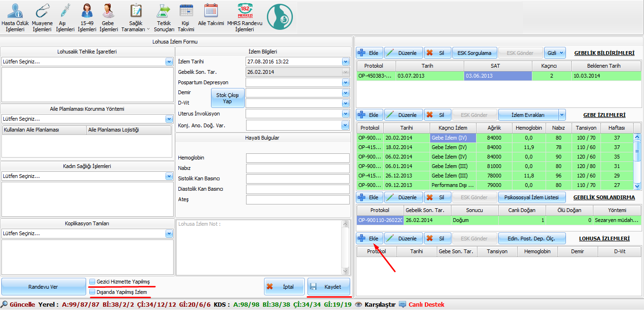
Task: Expand Uterus İnvolüsyon dropdown
Action: click(x=345, y=114)
